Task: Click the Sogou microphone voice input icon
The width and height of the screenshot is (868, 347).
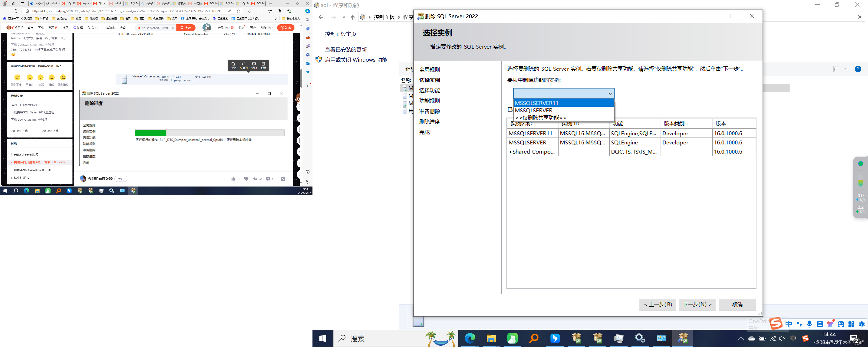Action: click(x=809, y=324)
